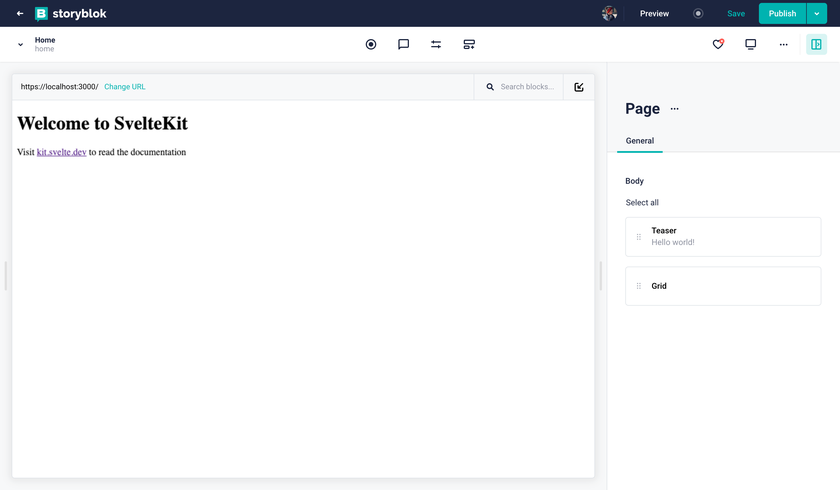Screen dimensions: 840x490
Task: Click the Storyblok logo
Action: click(x=71, y=13)
